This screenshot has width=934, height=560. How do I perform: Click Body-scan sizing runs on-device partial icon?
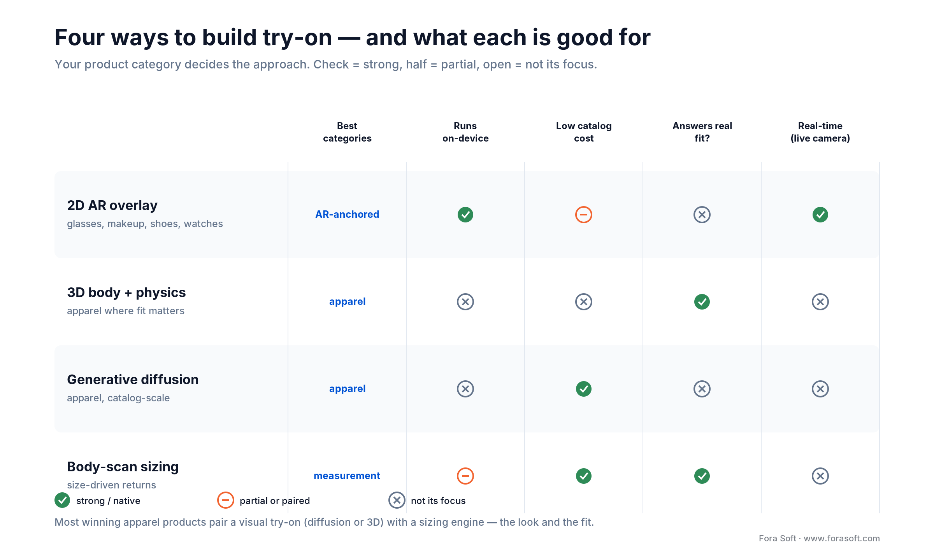click(465, 476)
